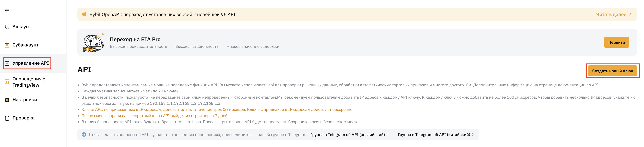
Task: Click the Telegram invitation sentence
Action: (x=197, y=134)
